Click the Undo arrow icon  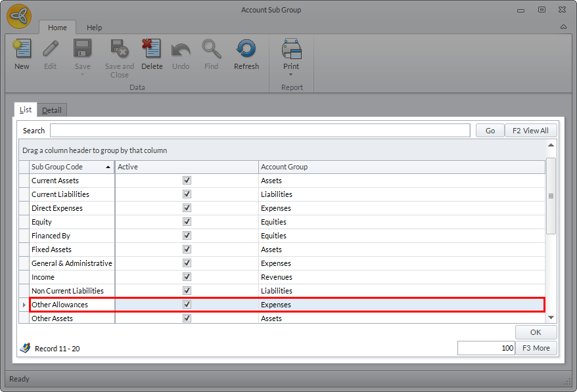pos(181,50)
